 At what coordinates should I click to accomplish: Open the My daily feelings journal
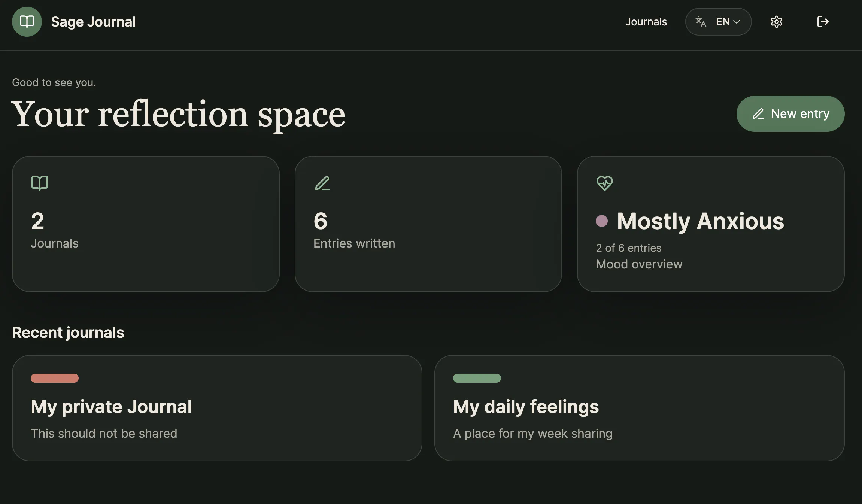click(640, 408)
